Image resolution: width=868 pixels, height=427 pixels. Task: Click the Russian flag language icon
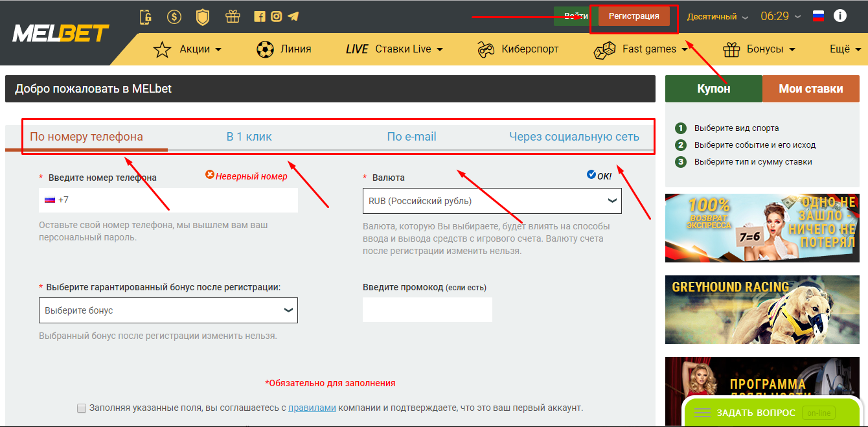coord(818,17)
